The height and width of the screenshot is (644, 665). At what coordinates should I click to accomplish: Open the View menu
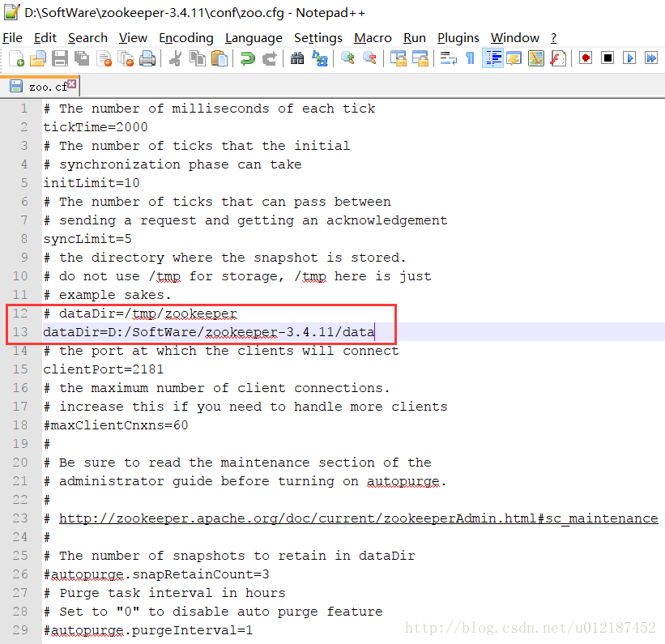coord(133,38)
